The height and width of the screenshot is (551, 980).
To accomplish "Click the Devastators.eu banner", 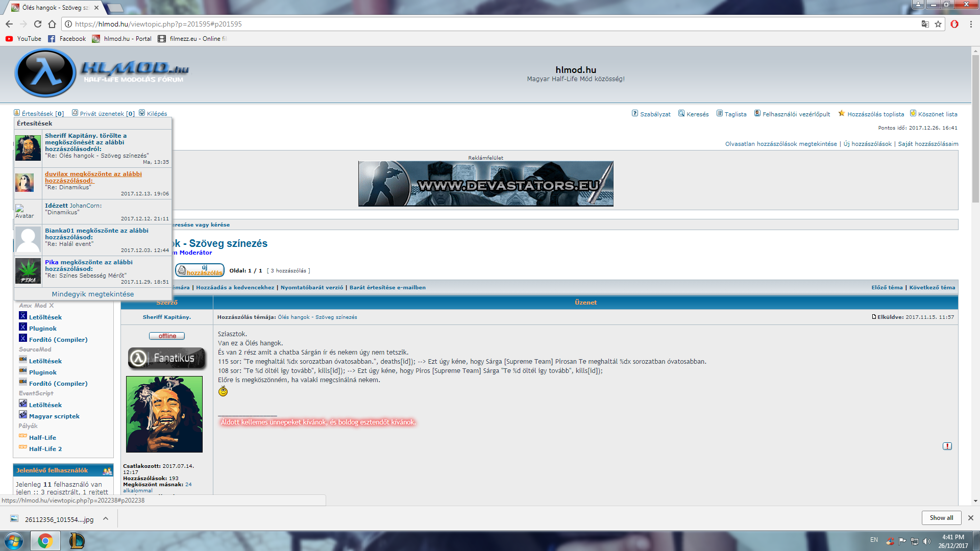I will (x=485, y=184).
